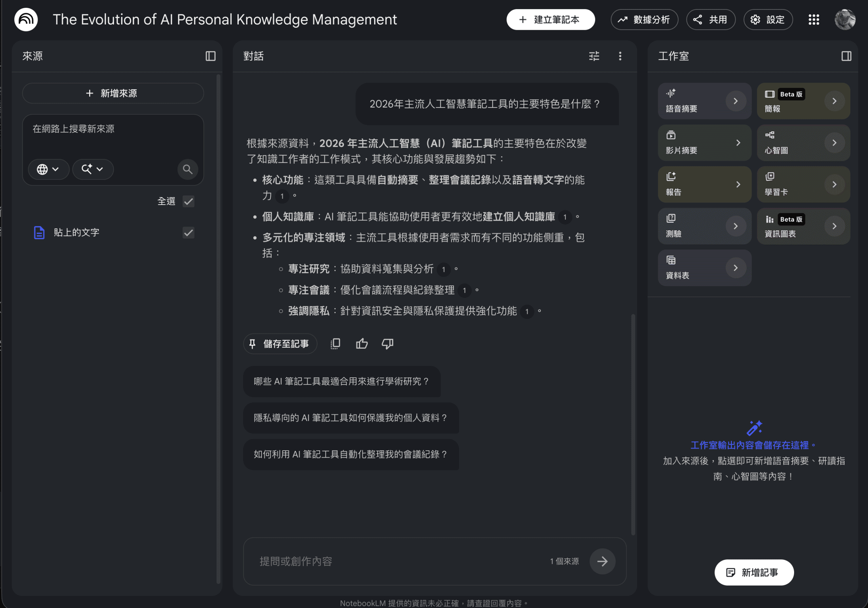Collapse the 來源 sources panel icon
The width and height of the screenshot is (868, 608).
pyautogui.click(x=210, y=56)
